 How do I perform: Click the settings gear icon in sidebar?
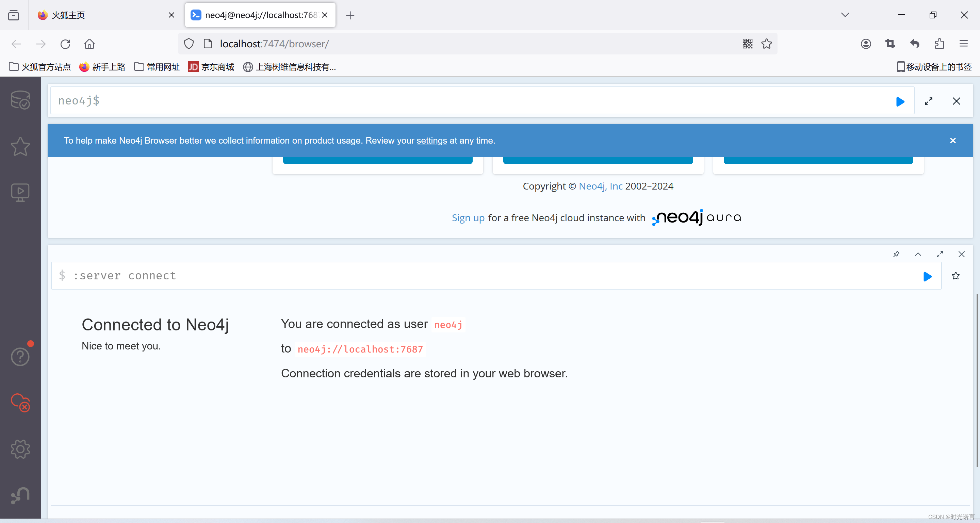[x=20, y=449]
